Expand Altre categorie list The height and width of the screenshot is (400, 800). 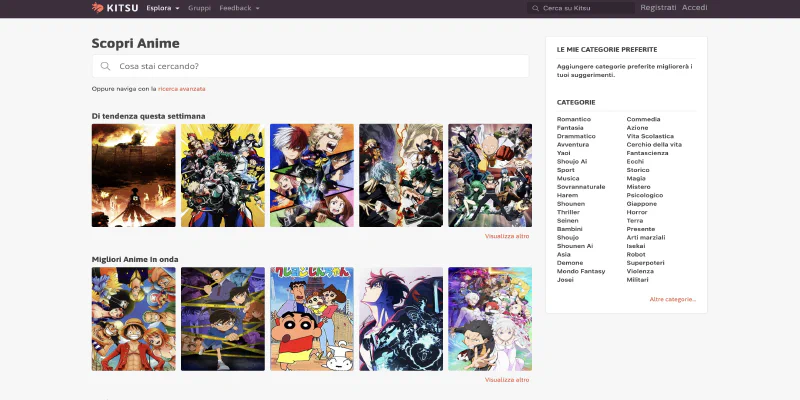click(x=672, y=299)
